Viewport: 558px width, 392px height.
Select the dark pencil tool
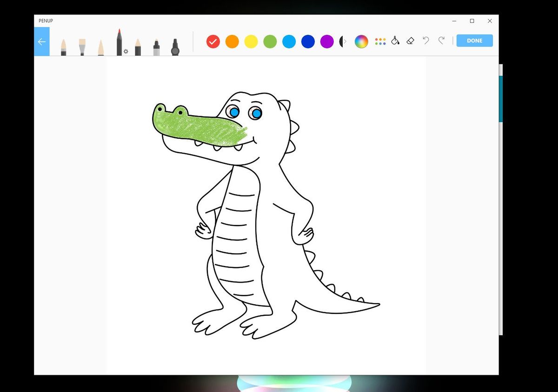coord(138,47)
